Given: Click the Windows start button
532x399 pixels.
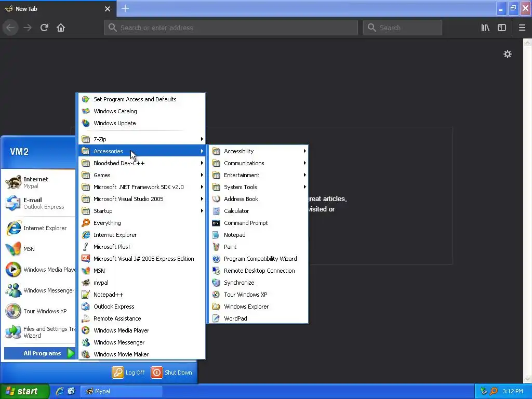Looking at the screenshot, I should click(x=25, y=391).
